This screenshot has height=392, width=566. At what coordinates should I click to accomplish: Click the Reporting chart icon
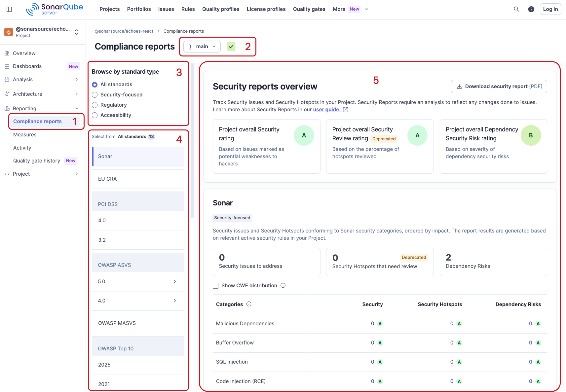pos(7,108)
